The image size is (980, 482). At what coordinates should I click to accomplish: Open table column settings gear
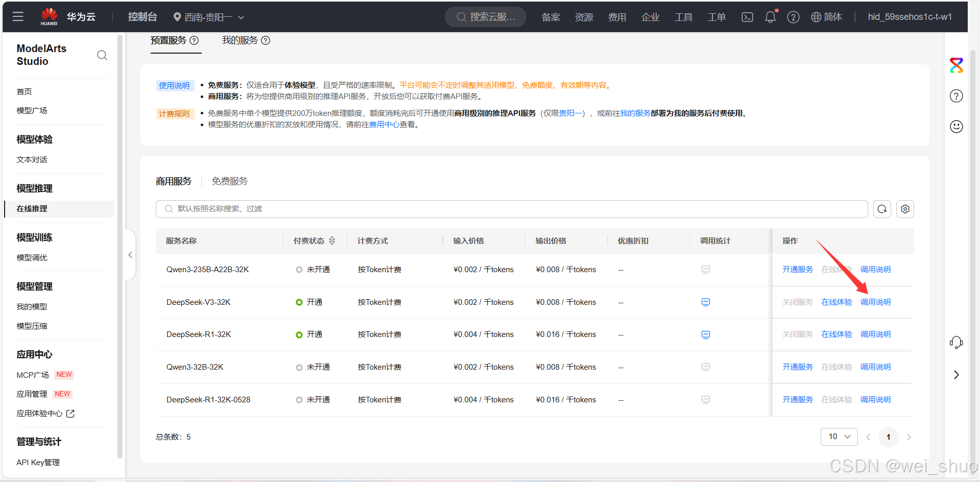pyautogui.click(x=905, y=209)
